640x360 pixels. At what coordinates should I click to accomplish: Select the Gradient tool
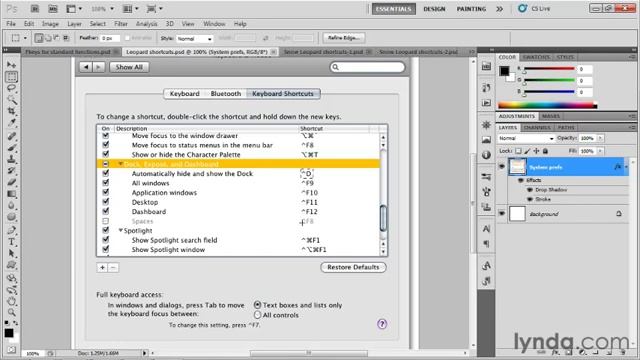[x=11, y=194]
